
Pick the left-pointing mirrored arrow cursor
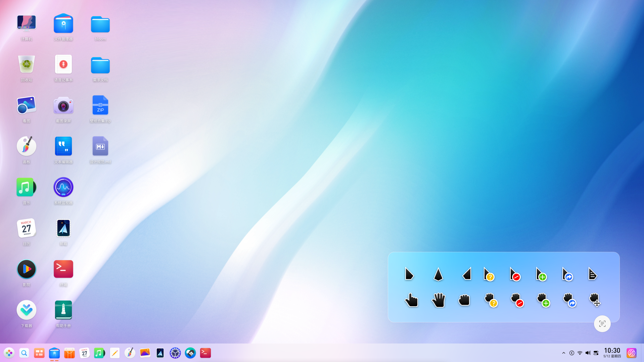point(467,274)
